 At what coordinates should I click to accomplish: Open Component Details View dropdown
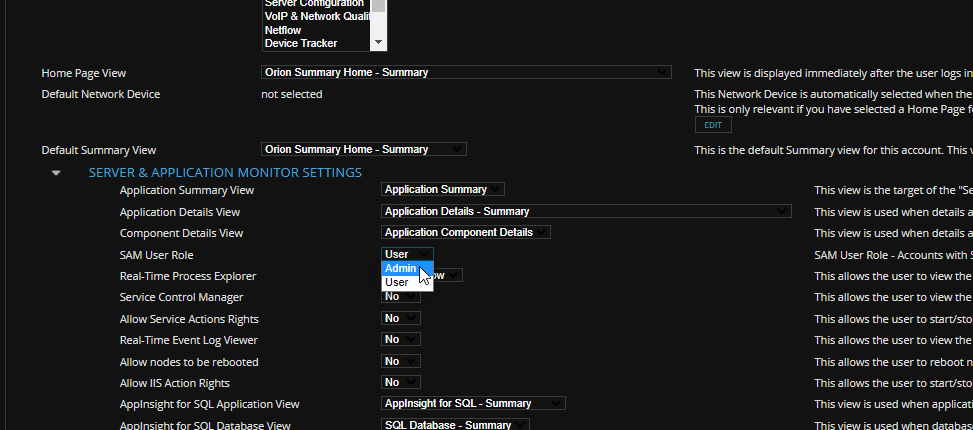click(465, 233)
